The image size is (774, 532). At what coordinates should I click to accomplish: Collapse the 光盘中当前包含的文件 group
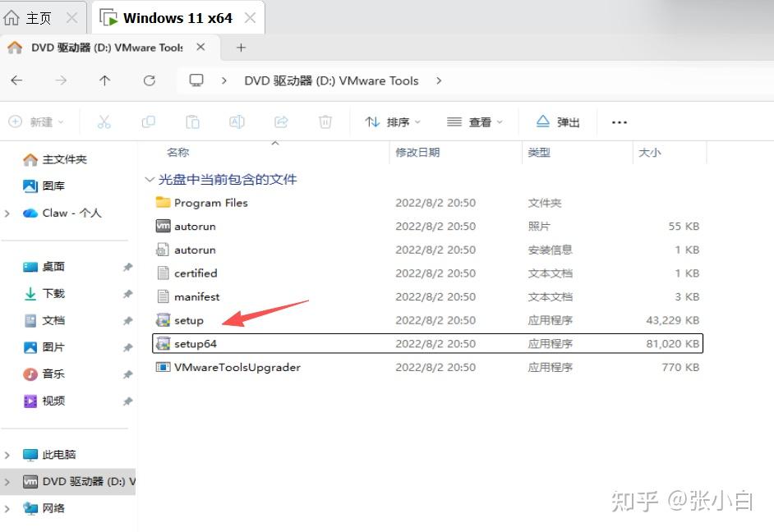pos(150,180)
